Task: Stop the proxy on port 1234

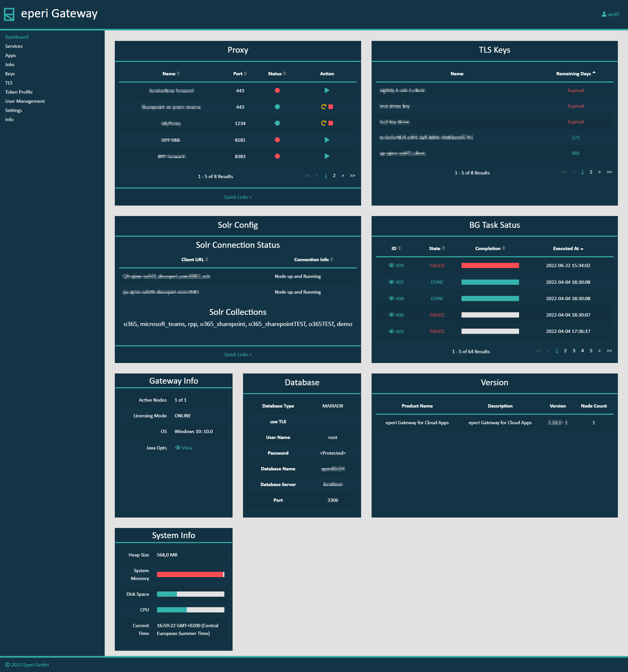Action: [x=331, y=123]
